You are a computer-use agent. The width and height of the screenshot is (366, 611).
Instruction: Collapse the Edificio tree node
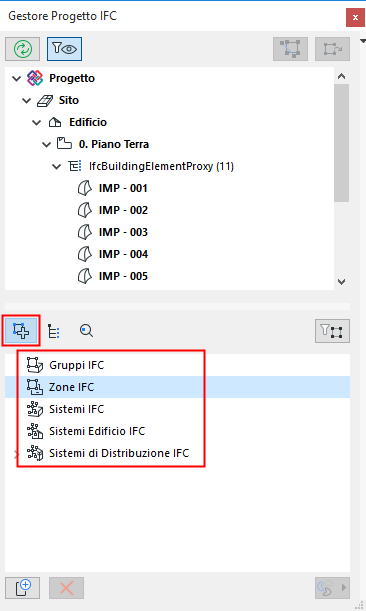[x=37, y=123]
